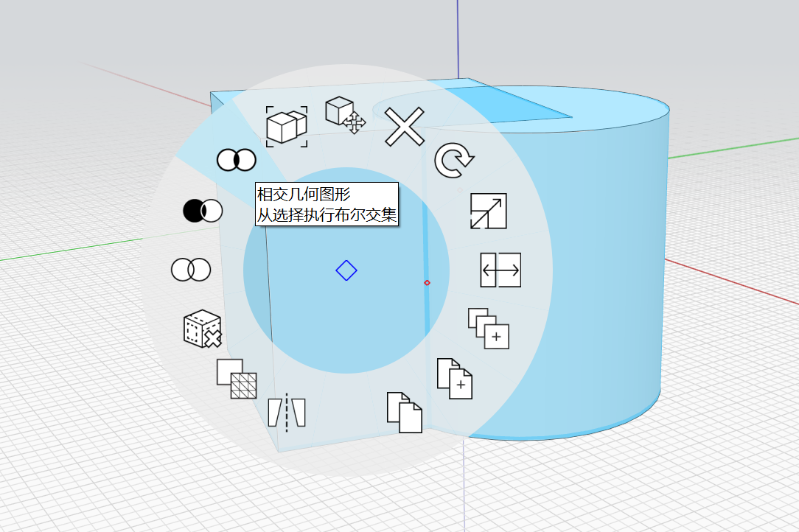
Task: Click the Intersect Geometry overlapping bold circles icon
Action: click(236, 160)
